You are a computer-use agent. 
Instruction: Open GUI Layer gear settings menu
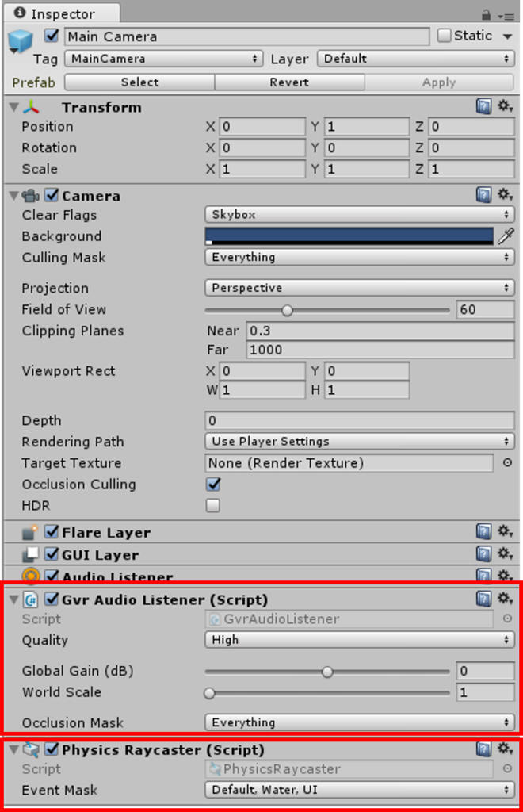505,553
